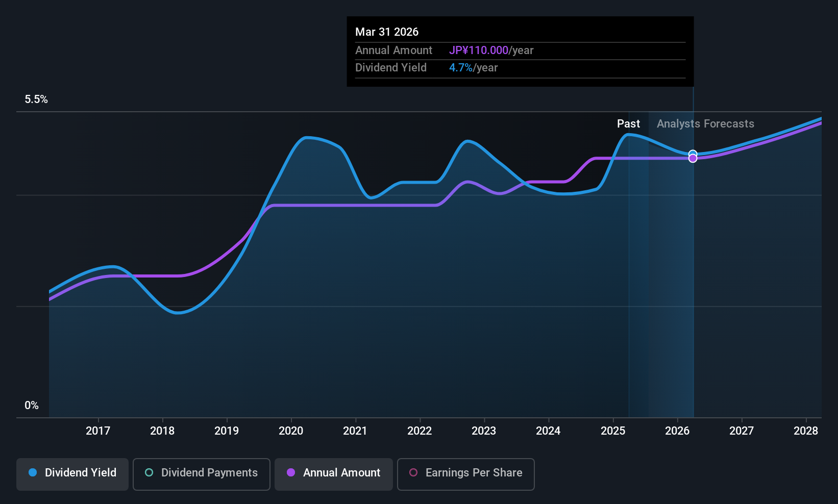
Task: Click the 2025 x-axis label
Action: coord(613,431)
